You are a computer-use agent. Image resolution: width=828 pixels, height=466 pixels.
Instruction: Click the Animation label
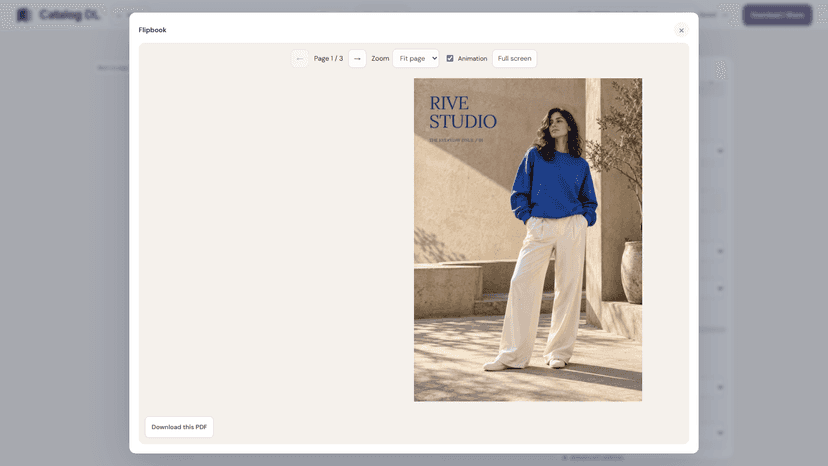(x=473, y=59)
